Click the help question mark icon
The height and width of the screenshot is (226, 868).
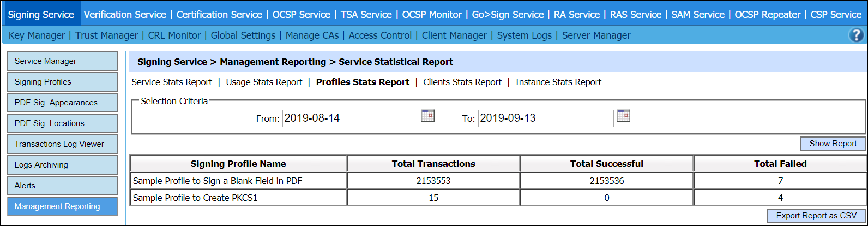click(856, 35)
